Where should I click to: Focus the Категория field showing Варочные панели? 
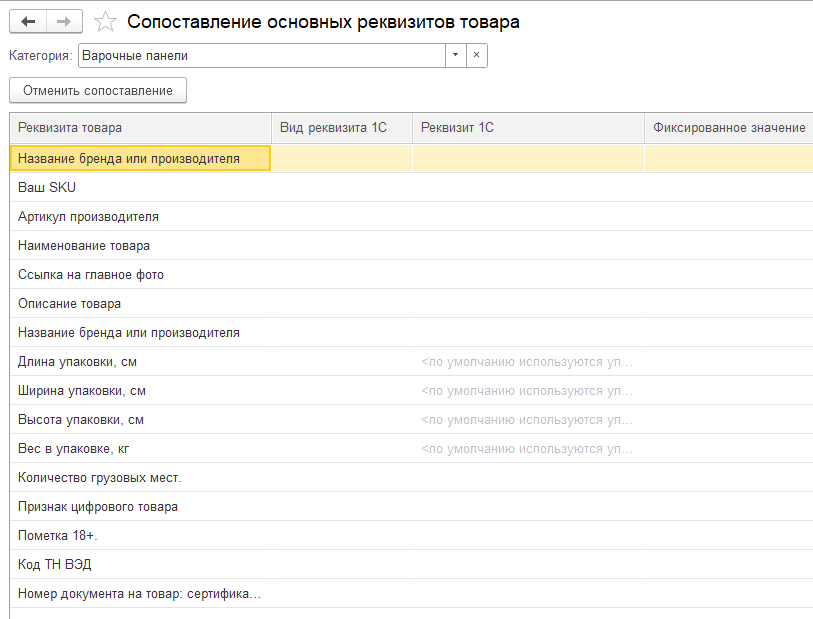(262, 55)
